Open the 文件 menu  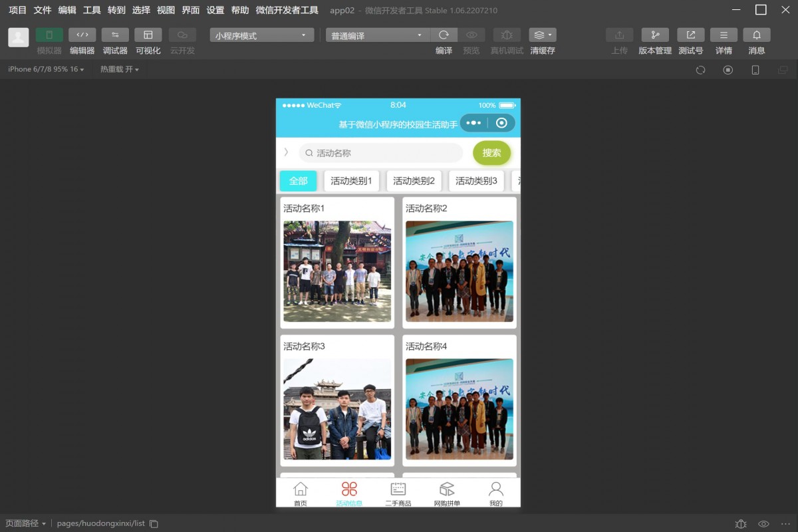click(43, 10)
